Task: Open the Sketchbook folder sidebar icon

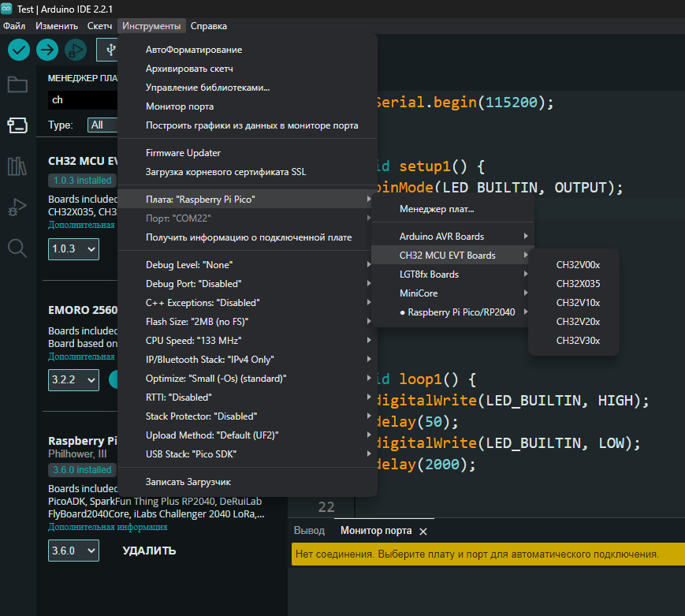Action: [17, 85]
